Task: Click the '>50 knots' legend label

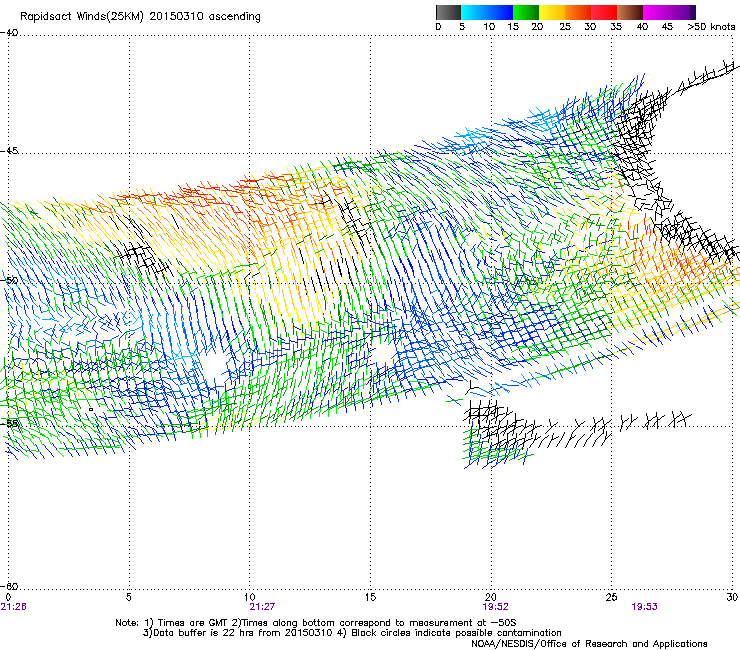Action: 711,27
